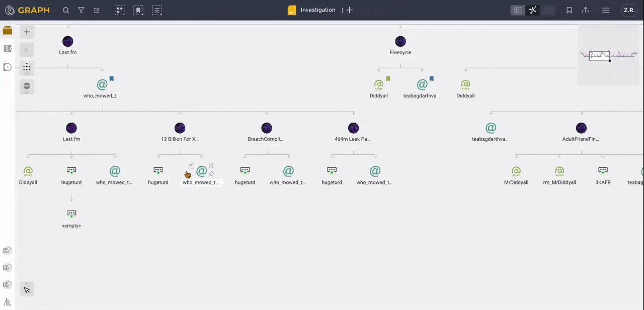Open the note icon on highlighted who_mowed_t

[192, 165]
